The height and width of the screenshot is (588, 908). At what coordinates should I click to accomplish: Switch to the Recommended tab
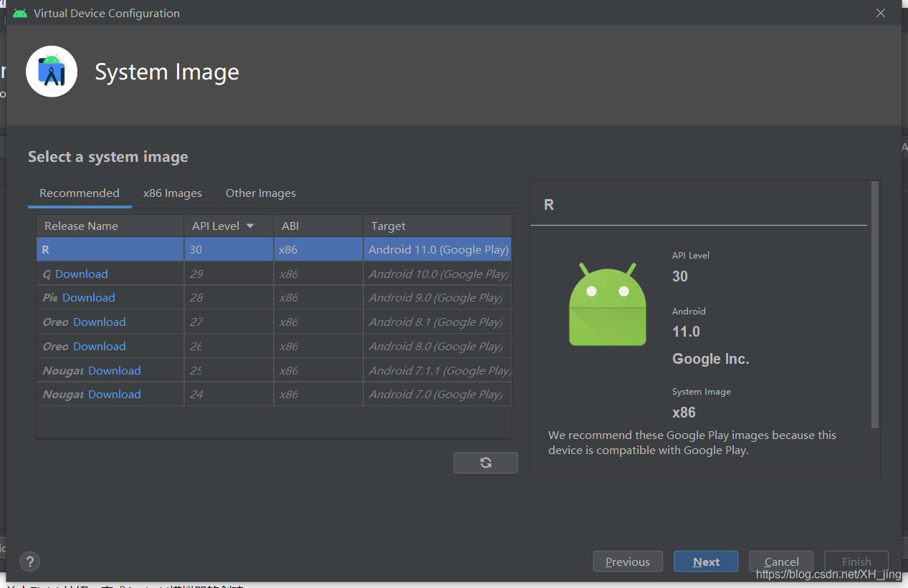[x=80, y=193]
